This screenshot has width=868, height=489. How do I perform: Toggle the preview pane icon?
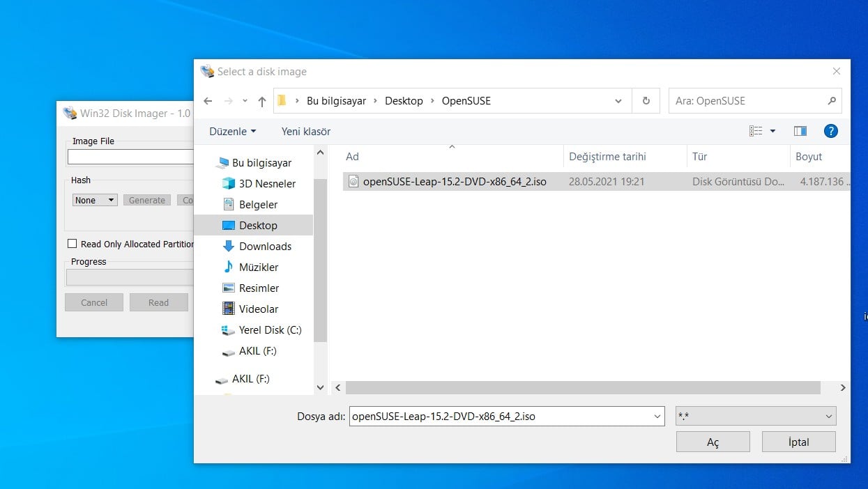pyautogui.click(x=800, y=131)
